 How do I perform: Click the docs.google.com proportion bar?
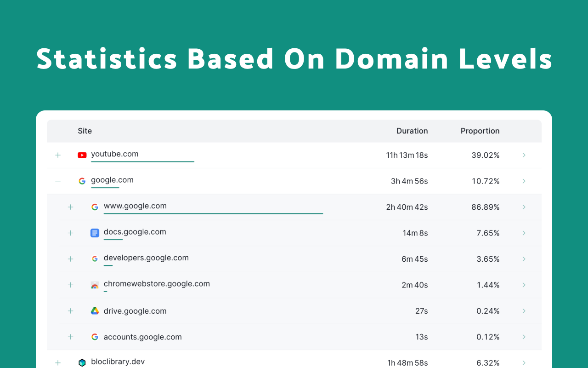(x=113, y=239)
